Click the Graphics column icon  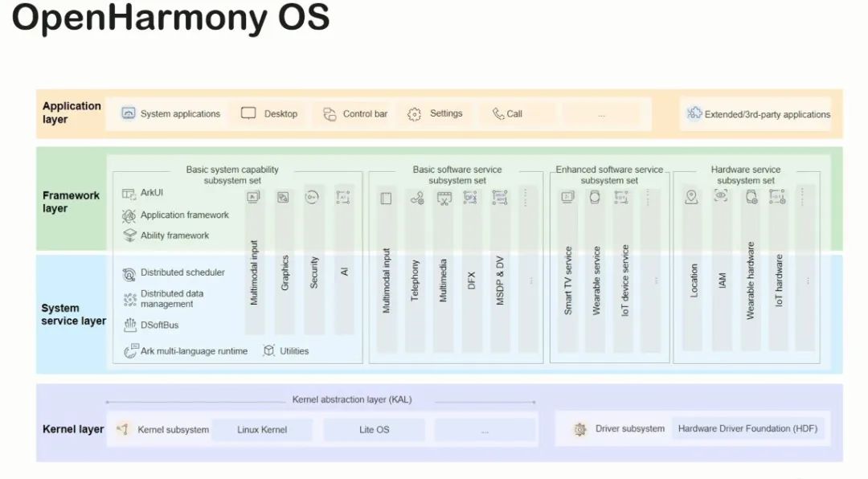coord(284,197)
